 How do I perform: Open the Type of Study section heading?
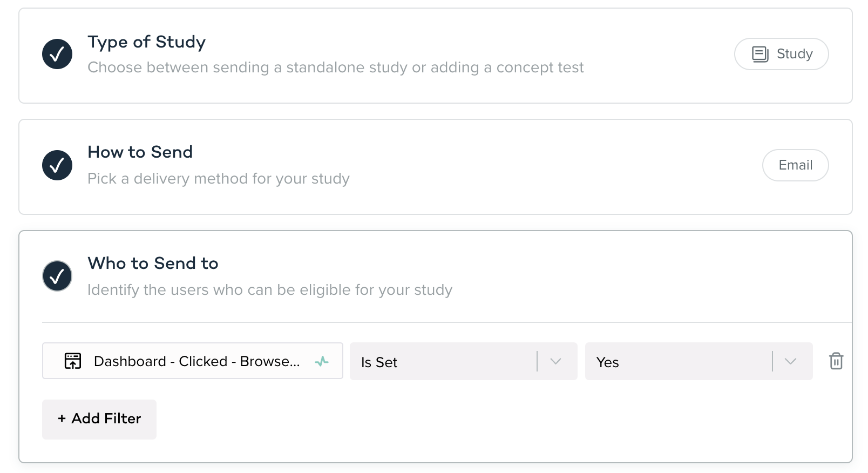point(146,42)
